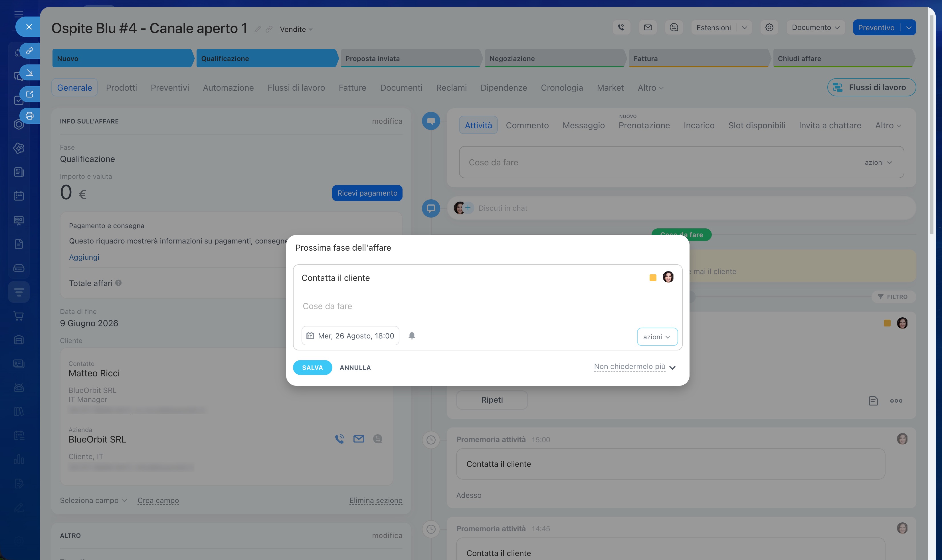Open three-dots menu near Ripeti
942x560 pixels.
pyautogui.click(x=896, y=400)
